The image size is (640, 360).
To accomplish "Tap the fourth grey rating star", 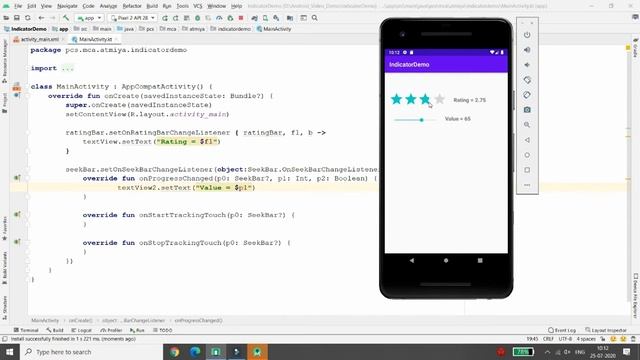I will click(x=440, y=99).
